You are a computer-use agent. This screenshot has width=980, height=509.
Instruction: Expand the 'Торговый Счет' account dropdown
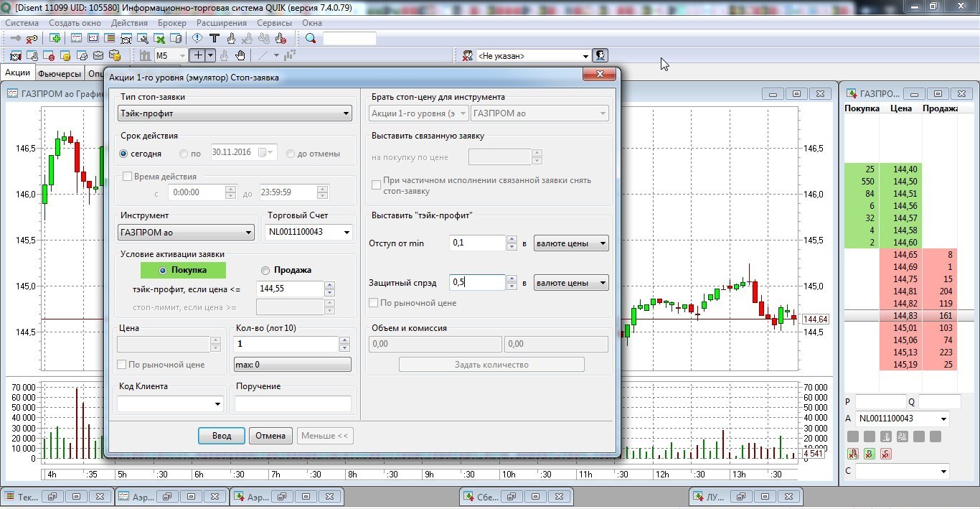[x=347, y=232]
